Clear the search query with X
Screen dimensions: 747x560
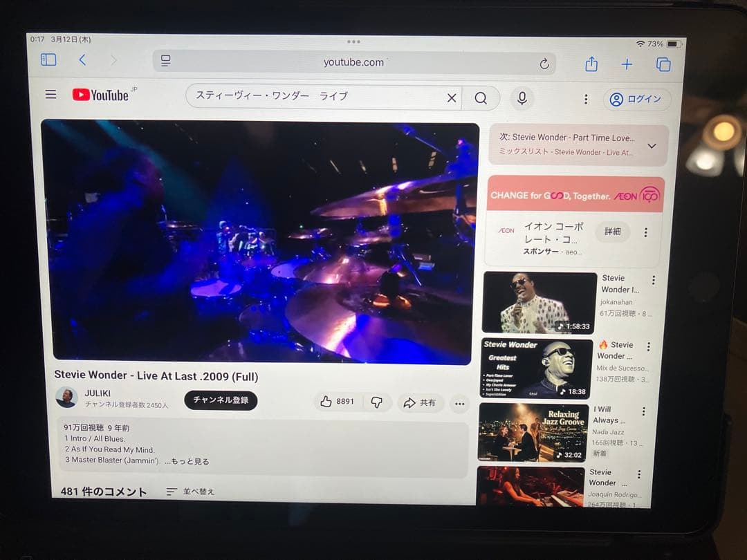pyautogui.click(x=452, y=98)
